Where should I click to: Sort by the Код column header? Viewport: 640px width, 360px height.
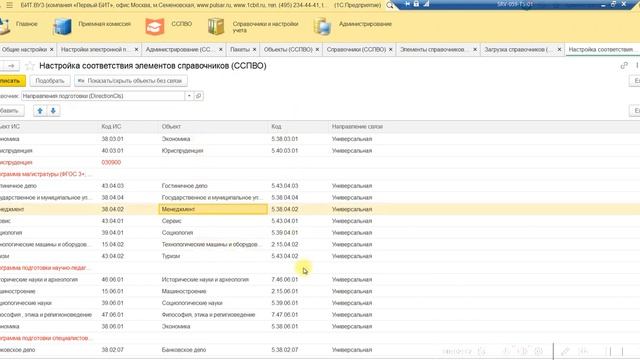click(276, 127)
